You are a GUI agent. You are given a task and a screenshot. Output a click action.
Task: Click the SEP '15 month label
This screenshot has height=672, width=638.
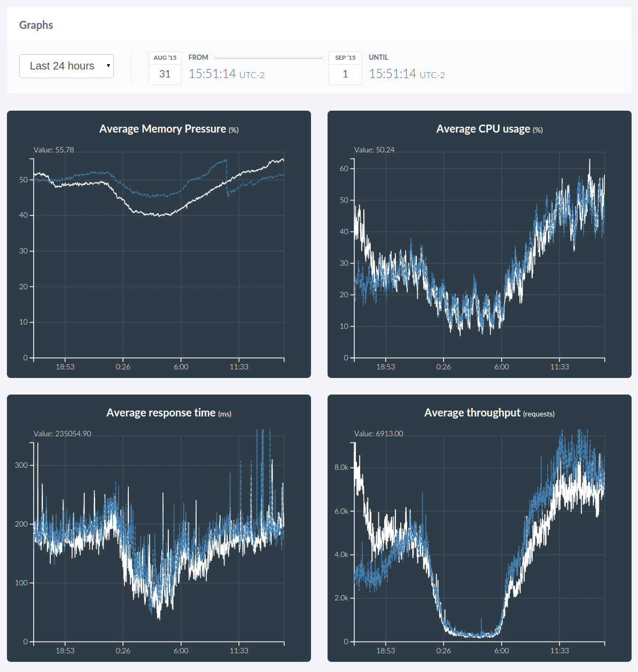pyautogui.click(x=345, y=58)
